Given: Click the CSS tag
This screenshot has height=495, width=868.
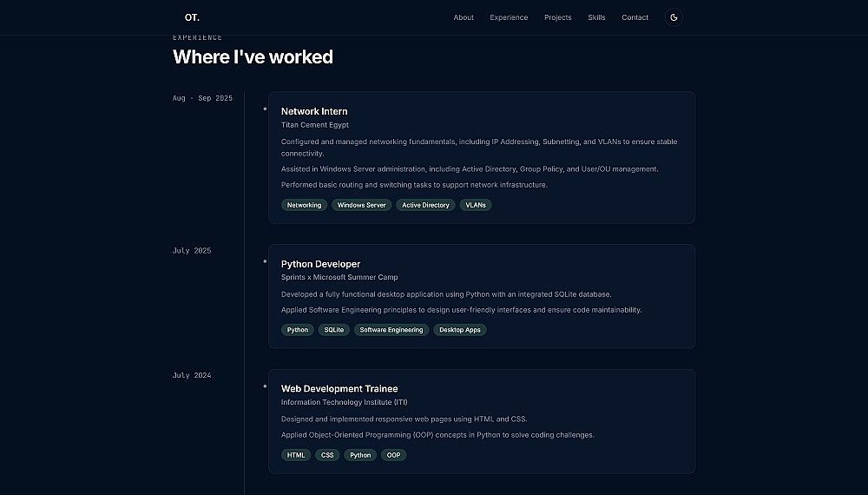Looking at the screenshot, I should (x=327, y=455).
